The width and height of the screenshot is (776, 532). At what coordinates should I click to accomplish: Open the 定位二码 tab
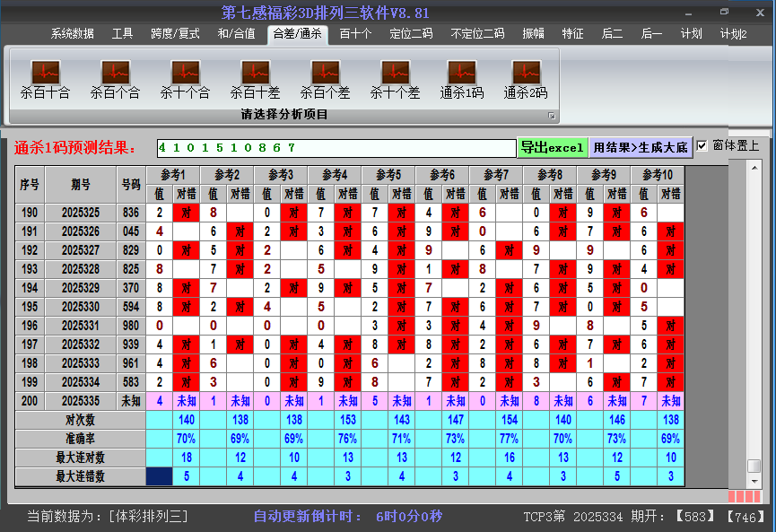click(x=411, y=34)
